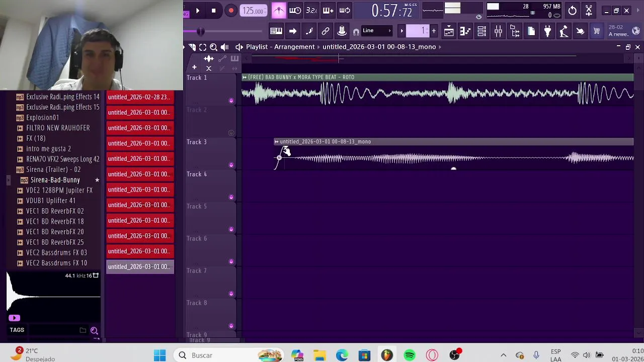Select 'Explosion01' sample
The width and height of the screenshot is (644, 362).
(x=42, y=118)
